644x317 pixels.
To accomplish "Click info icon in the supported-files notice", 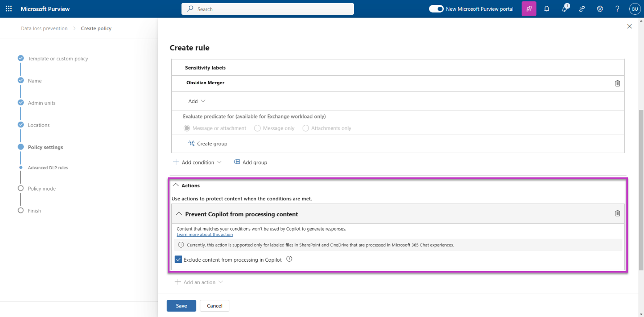I will 181,245.
